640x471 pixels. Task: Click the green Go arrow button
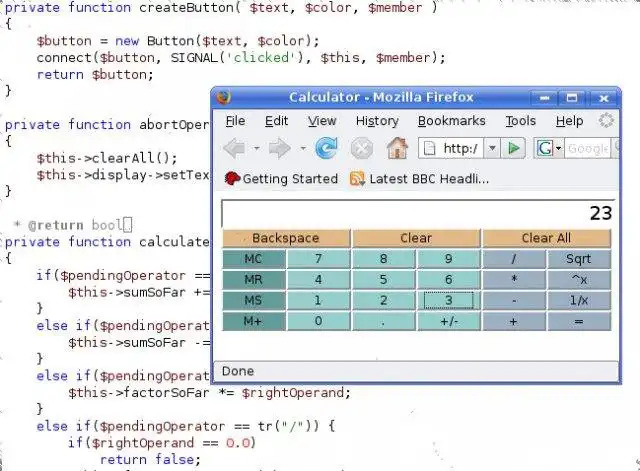click(x=513, y=148)
